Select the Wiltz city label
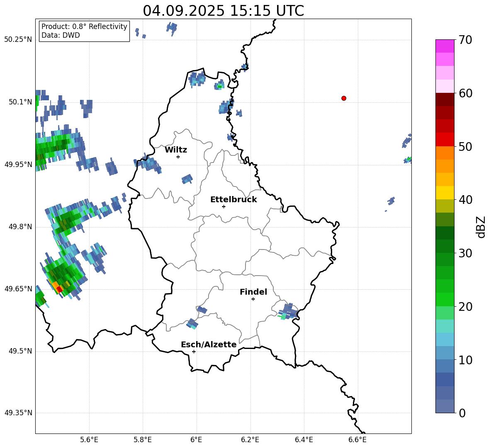 coord(176,150)
